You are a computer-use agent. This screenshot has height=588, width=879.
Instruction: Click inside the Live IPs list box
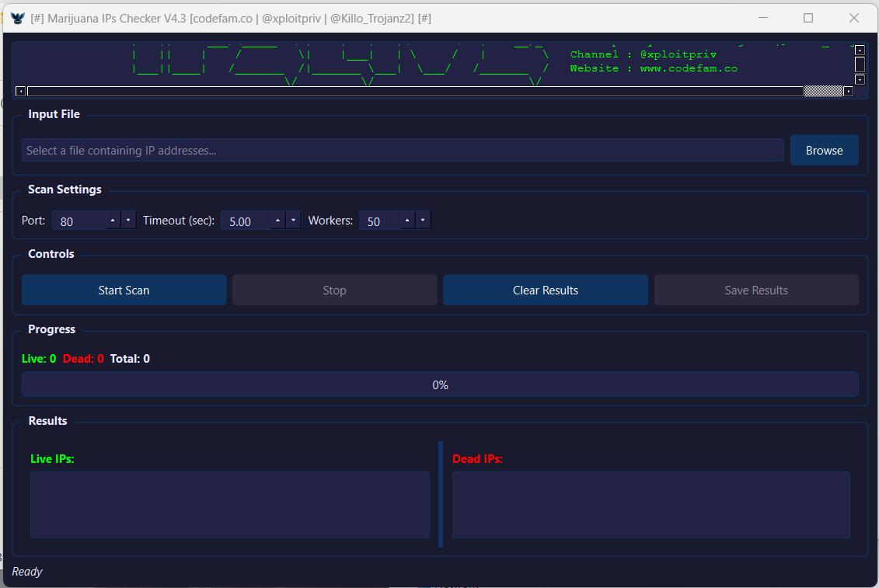pyautogui.click(x=229, y=505)
